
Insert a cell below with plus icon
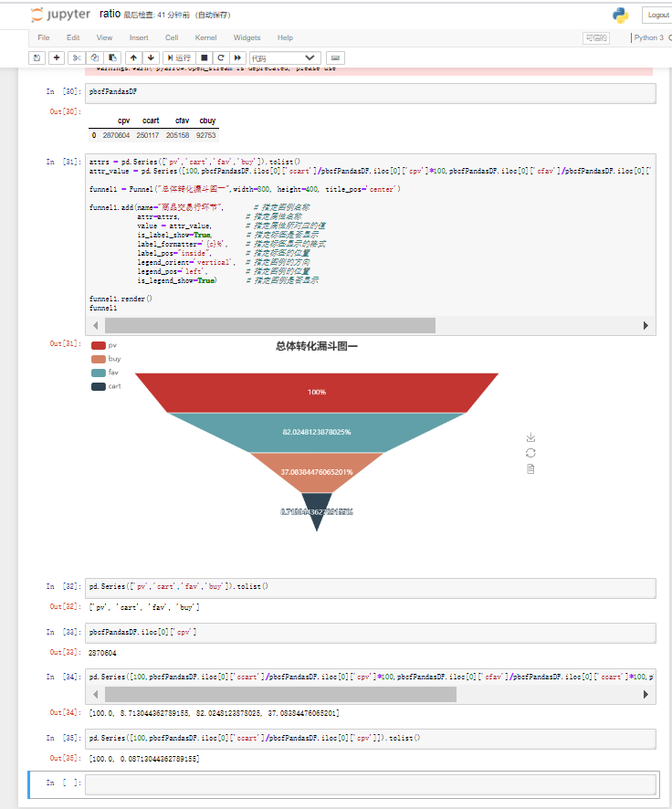[57, 58]
